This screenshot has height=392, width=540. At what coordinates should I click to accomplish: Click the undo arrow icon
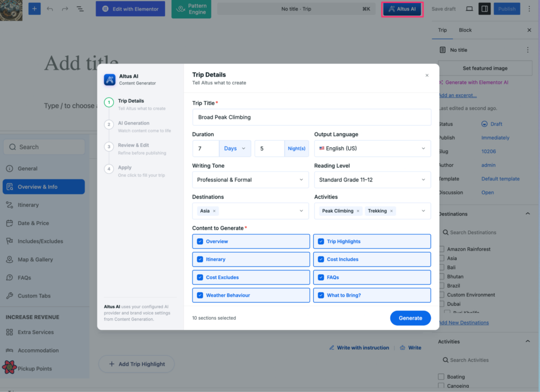(50, 8)
